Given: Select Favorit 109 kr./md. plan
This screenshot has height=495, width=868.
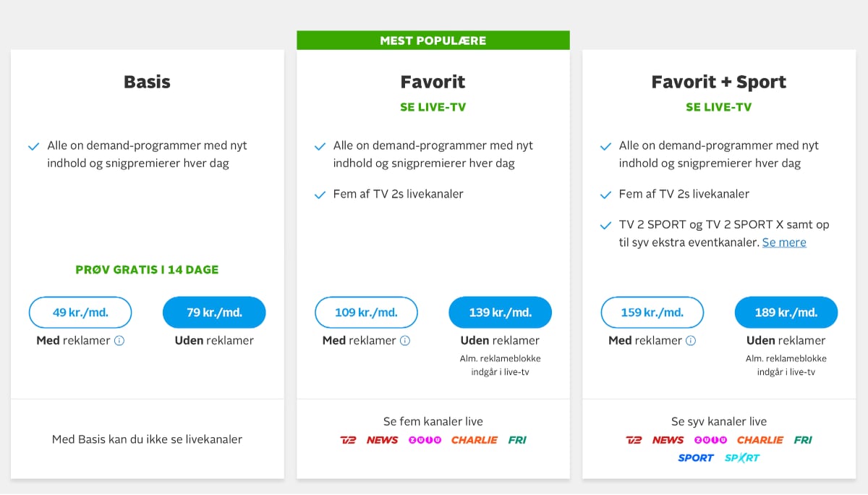Looking at the screenshot, I should [x=366, y=313].
